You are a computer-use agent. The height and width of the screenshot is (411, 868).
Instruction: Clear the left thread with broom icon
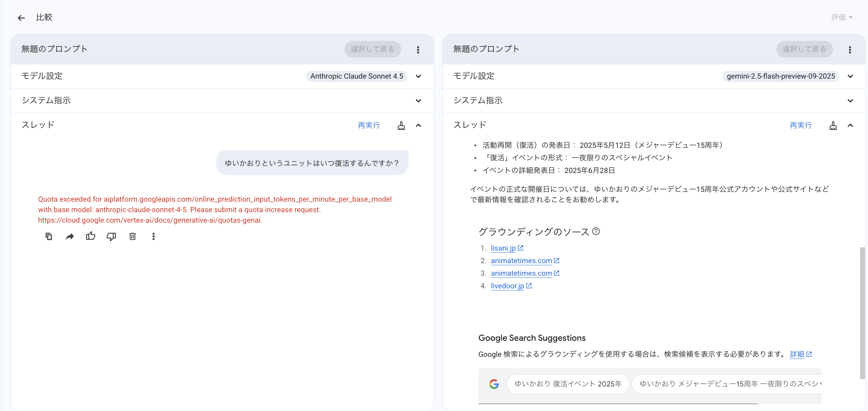point(401,125)
